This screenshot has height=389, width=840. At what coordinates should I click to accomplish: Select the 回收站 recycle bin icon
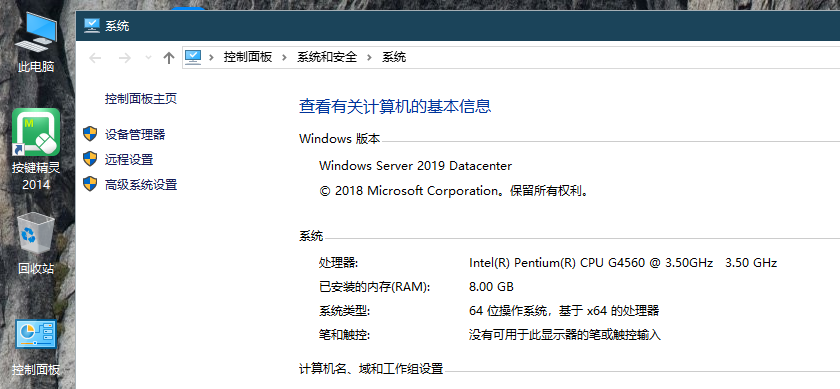pyautogui.click(x=36, y=244)
